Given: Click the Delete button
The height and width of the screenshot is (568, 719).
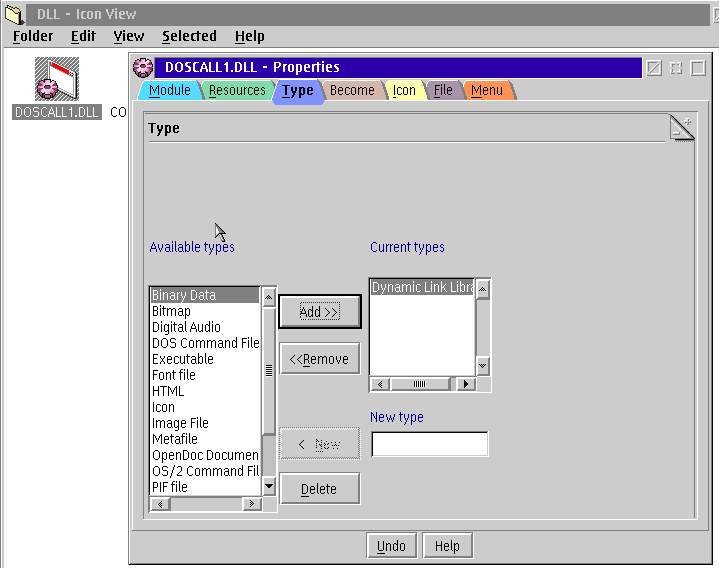Looking at the screenshot, I should (319, 489).
